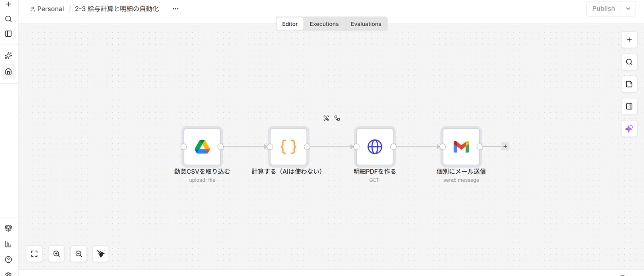Click the fit-to-view canvas button
The image size is (644, 276).
pyautogui.click(x=34, y=254)
